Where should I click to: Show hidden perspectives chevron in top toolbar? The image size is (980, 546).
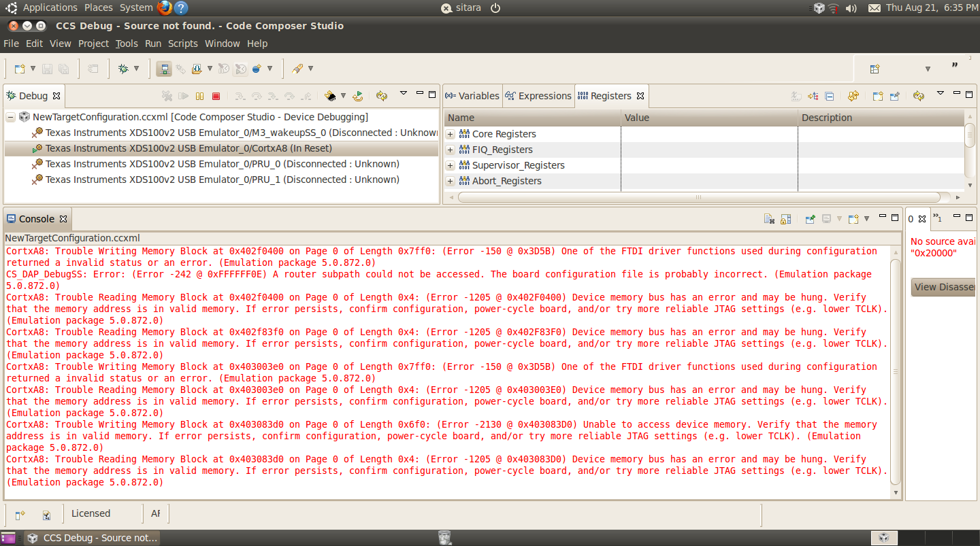point(955,66)
